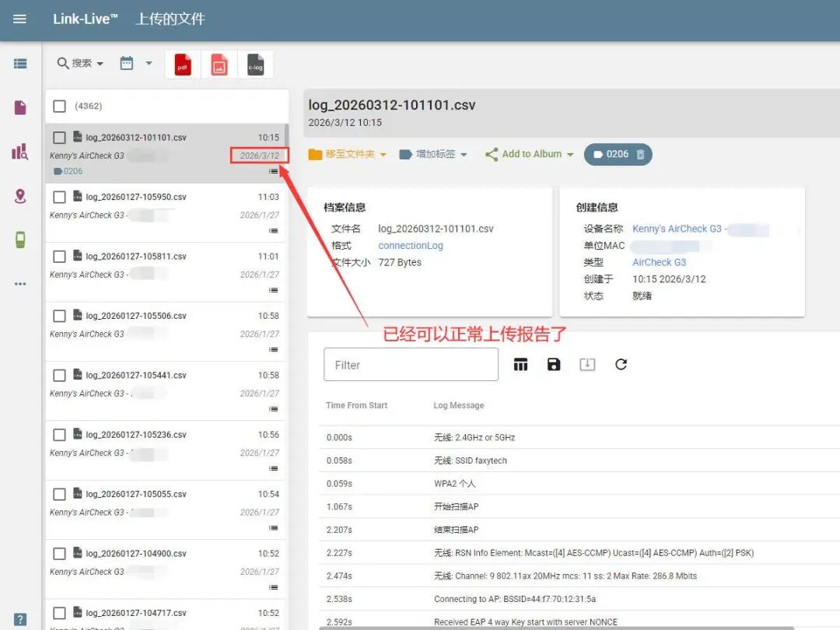
Task: Open the 移至文件夹 dropdown
Action: click(348, 155)
